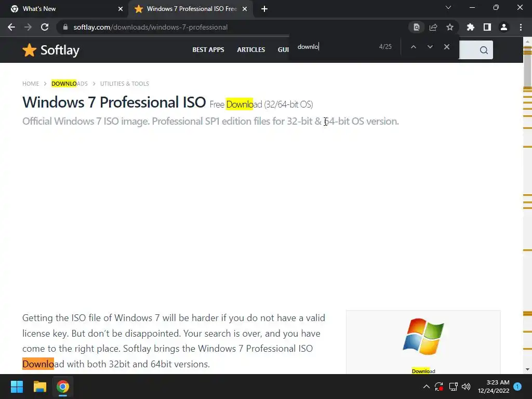Open the notification badge
Viewport: 532px width, 399px height.
517,387
